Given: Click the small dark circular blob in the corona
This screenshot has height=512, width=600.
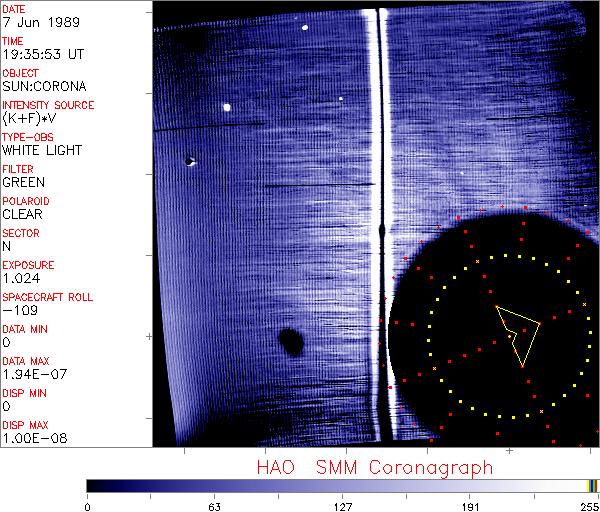Looking at the screenshot, I should click(291, 342).
